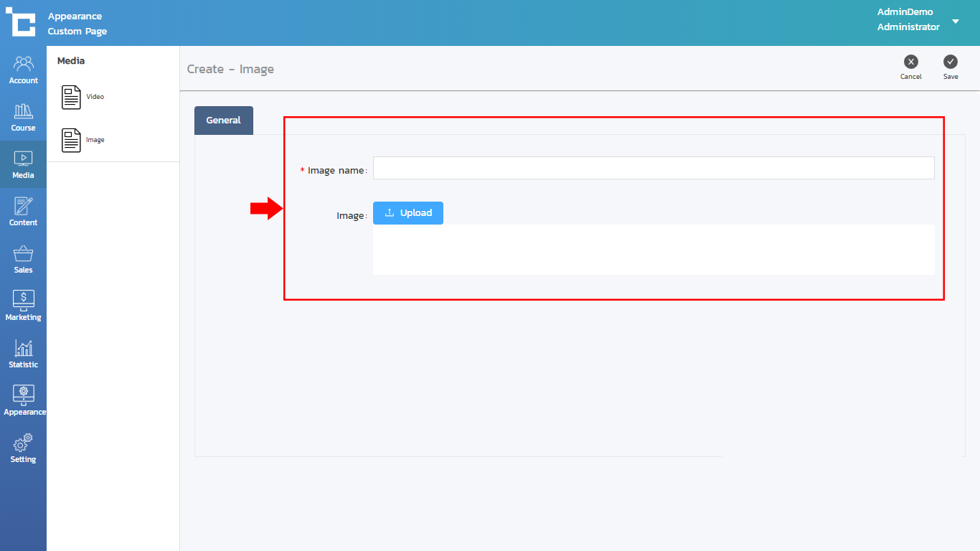The width and height of the screenshot is (980, 551).
Task: Click the home logo icon
Action: pyautogui.click(x=21, y=22)
